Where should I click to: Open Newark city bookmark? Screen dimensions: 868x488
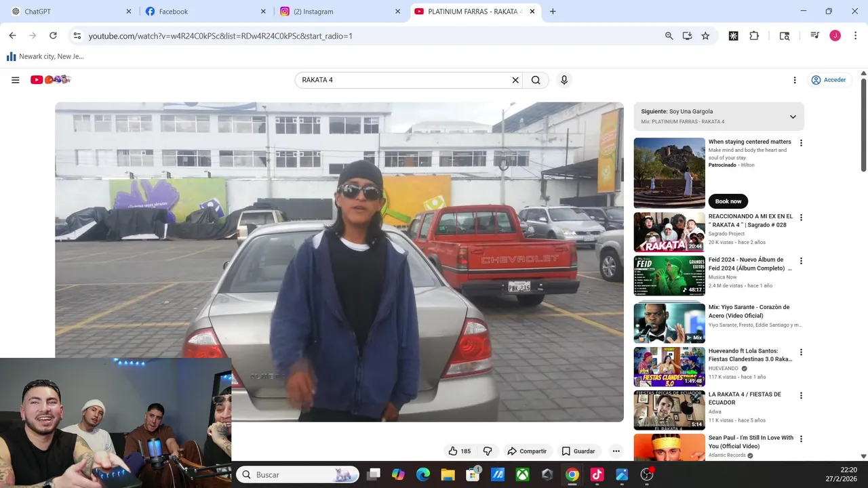(45, 57)
